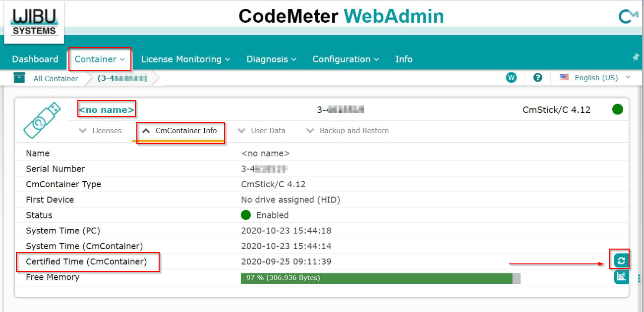Viewport: 644px width, 312px height.
Task: Expand the Licenses tab
Action: (x=101, y=131)
